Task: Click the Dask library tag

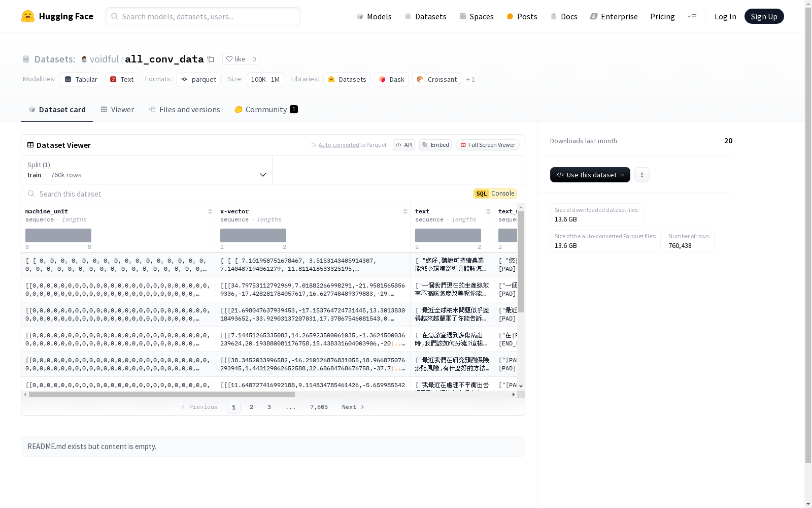Action: point(391,79)
